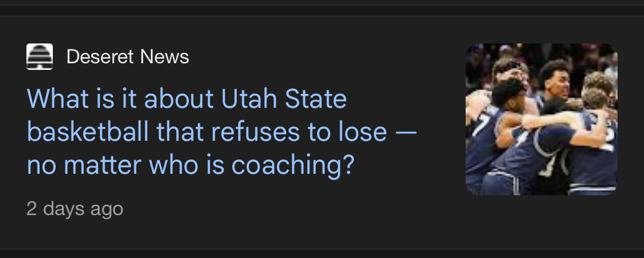Open the image of navy-jersey players hugging
This screenshot has width=644, height=258.
pyautogui.click(x=541, y=119)
